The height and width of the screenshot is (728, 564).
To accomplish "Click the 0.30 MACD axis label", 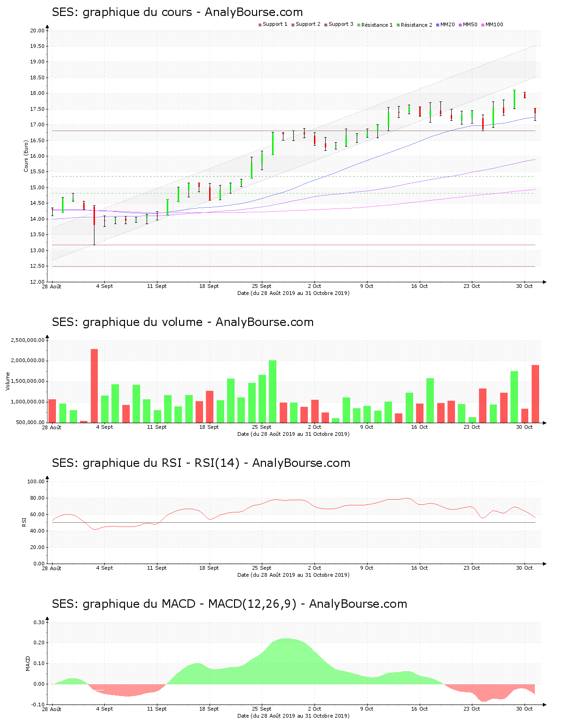I will 39,622.
